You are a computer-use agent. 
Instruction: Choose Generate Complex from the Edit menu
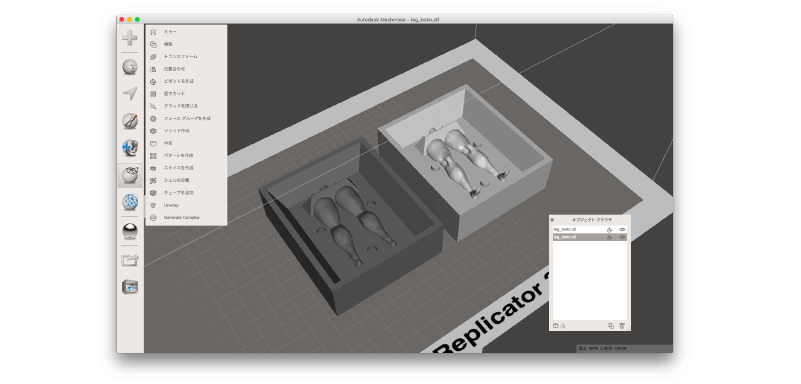[x=186, y=218]
